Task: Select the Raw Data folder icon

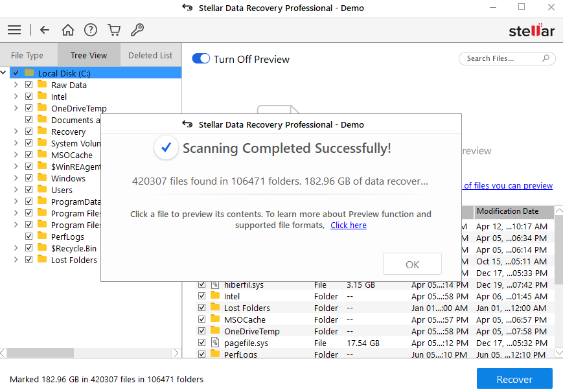Action: [x=42, y=84]
